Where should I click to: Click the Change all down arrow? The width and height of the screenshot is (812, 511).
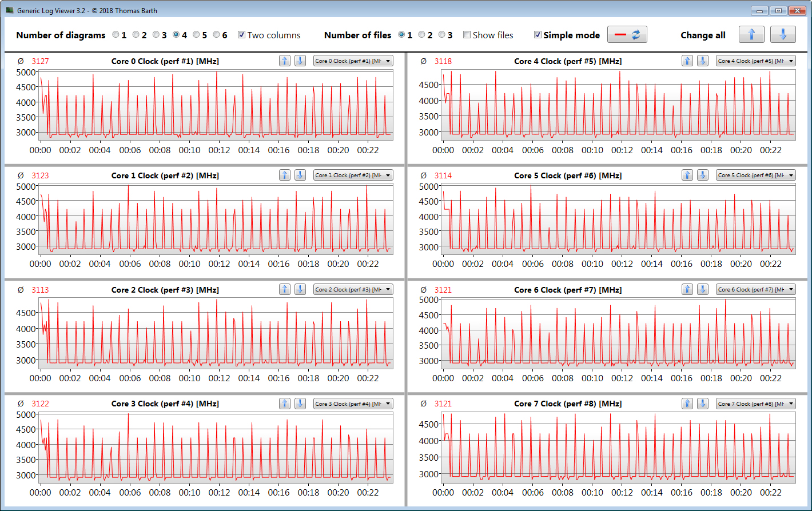(x=783, y=35)
